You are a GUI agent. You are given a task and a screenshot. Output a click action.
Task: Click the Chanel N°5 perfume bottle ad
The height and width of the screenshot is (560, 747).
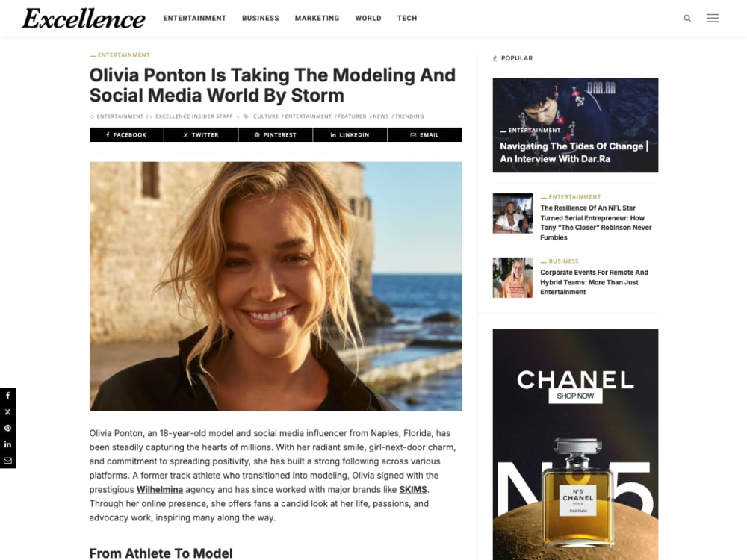click(x=577, y=493)
